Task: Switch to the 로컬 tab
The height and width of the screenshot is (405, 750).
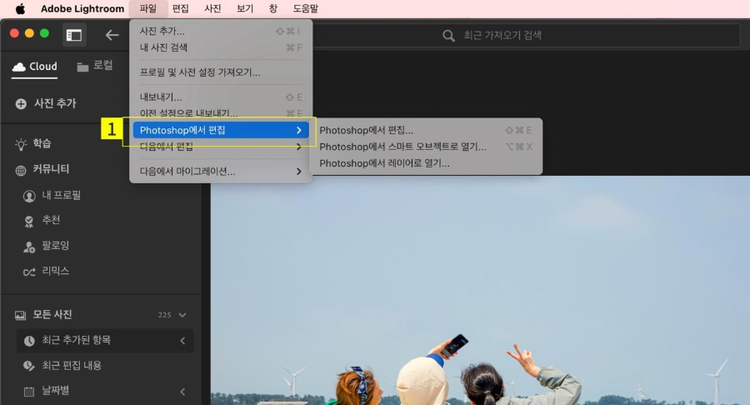Action: pos(95,66)
